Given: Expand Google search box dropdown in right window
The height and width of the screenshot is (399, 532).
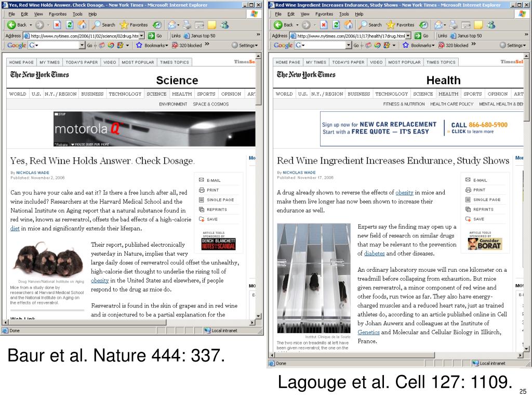Looking at the screenshot, I should (x=349, y=45).
